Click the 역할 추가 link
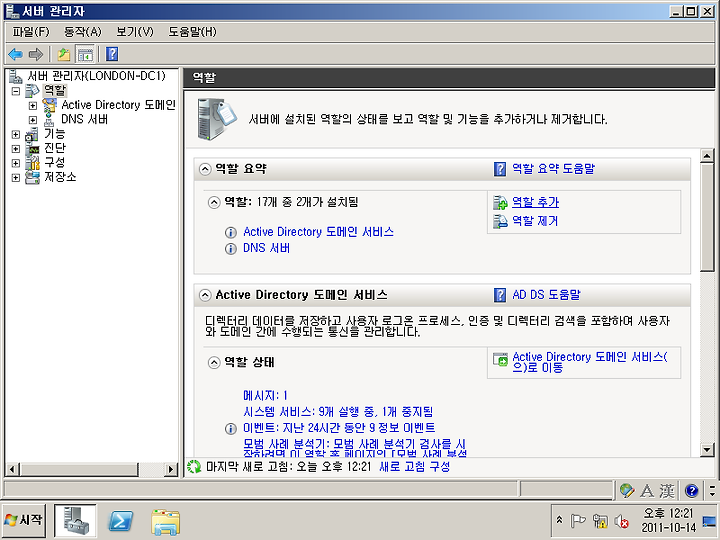 coord(535,202)
